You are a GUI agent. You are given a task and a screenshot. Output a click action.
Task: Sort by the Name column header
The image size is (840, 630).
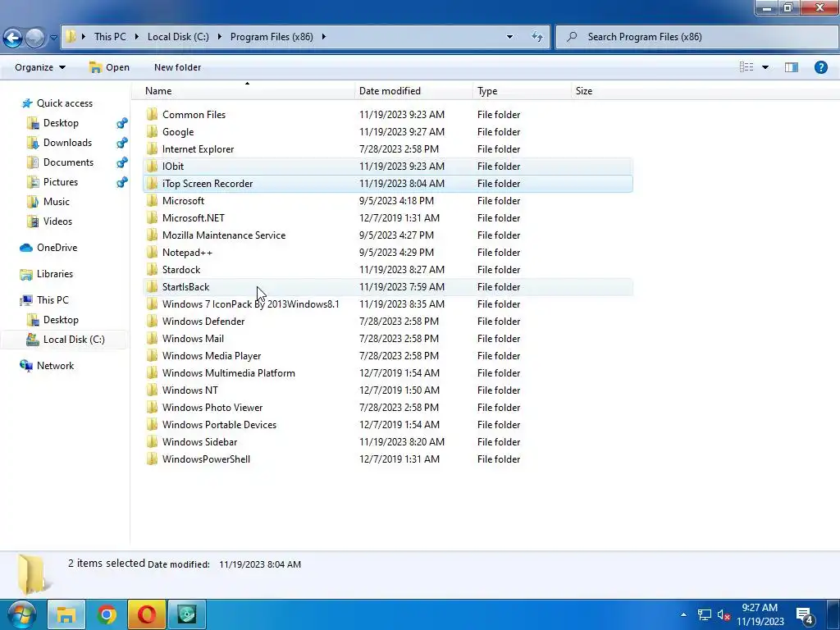pos(158,91)
